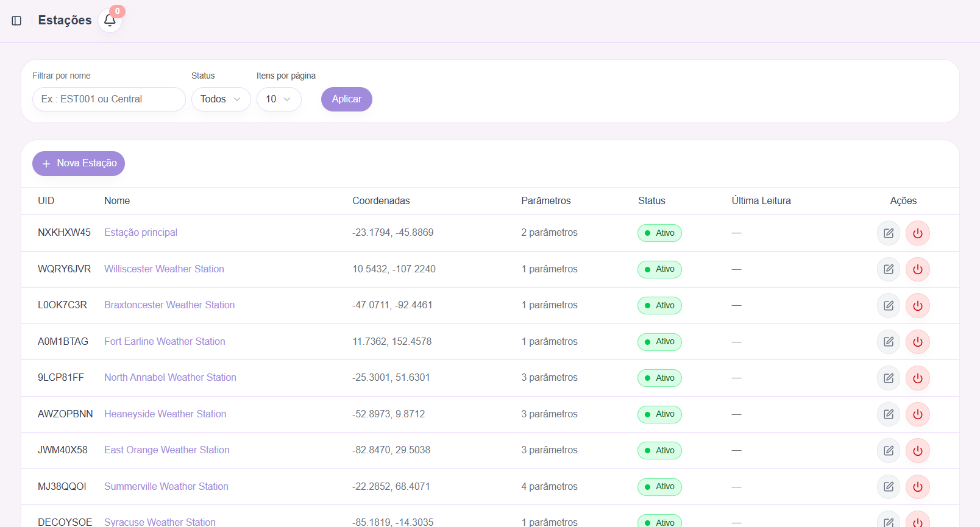Toggle power for Heaneyside Weather Station
This screenshot has height=527, width=980.
click(x=917, y=414)
